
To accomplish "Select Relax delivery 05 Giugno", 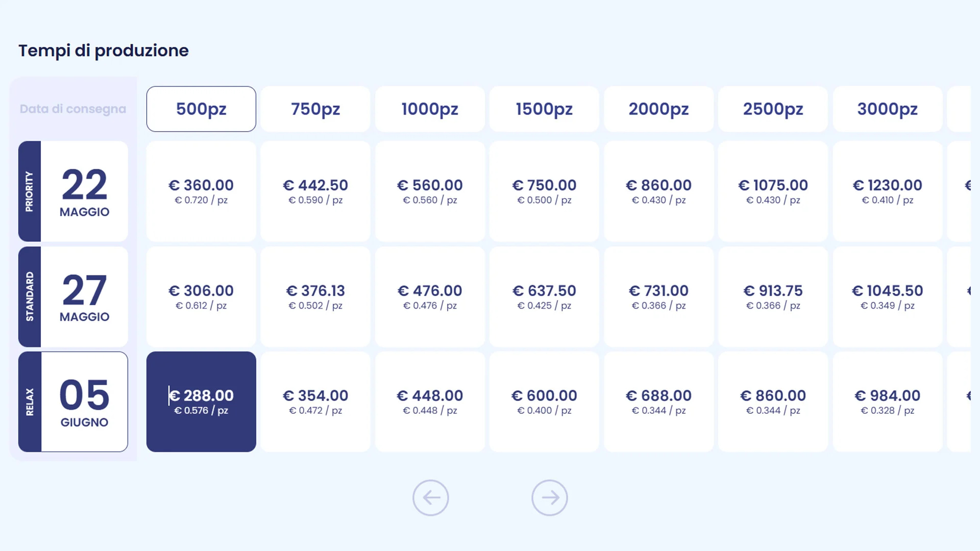I will pyautogui.click(x=73, y=402).
